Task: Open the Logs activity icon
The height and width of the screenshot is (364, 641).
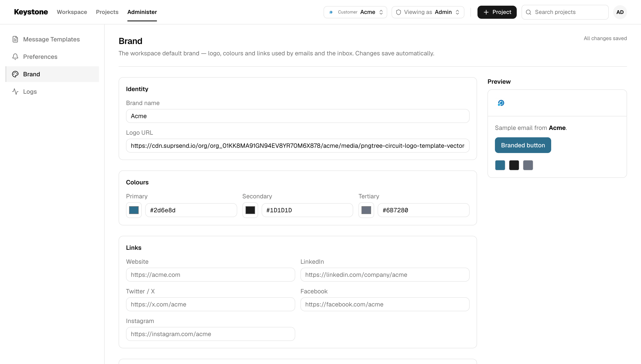Action: pyautogui.click(x=15, y=92)
